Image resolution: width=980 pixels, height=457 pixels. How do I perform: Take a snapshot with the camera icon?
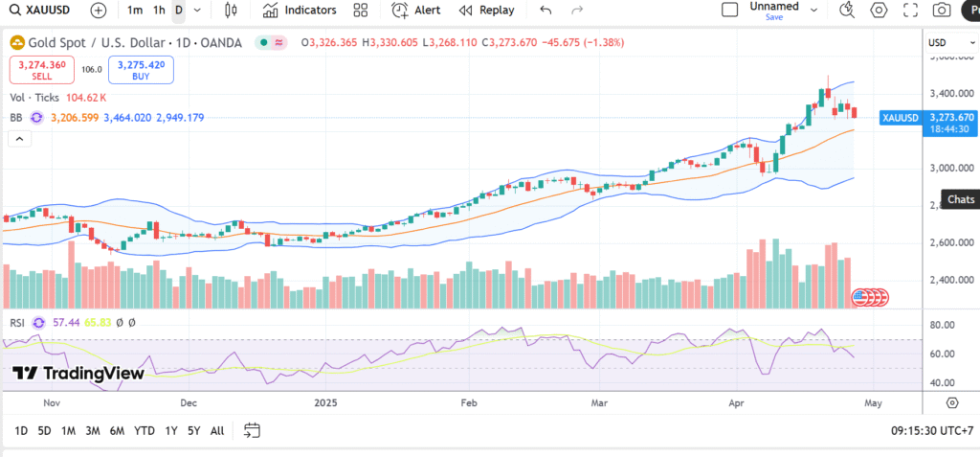[943, 11]
